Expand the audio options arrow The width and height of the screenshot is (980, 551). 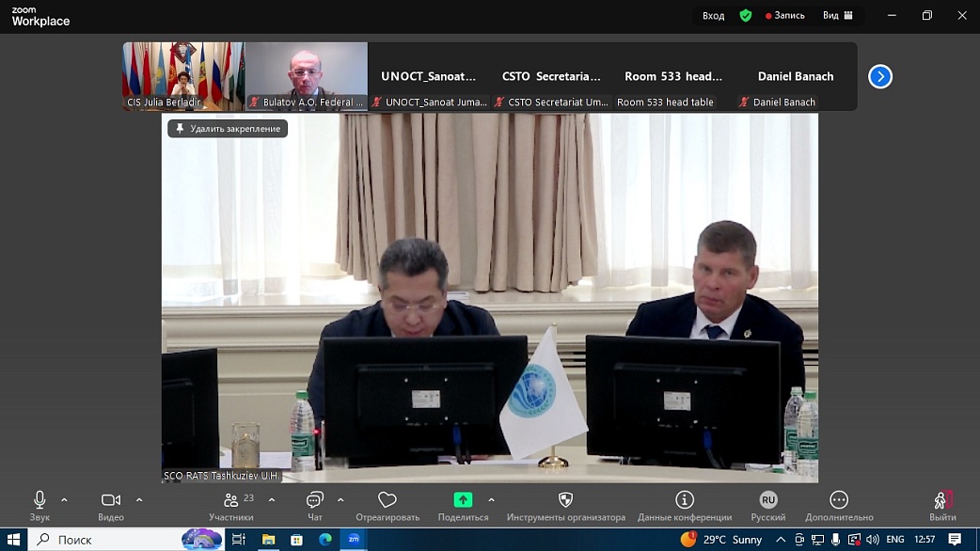pyautogui.click(x=64, y=500)
